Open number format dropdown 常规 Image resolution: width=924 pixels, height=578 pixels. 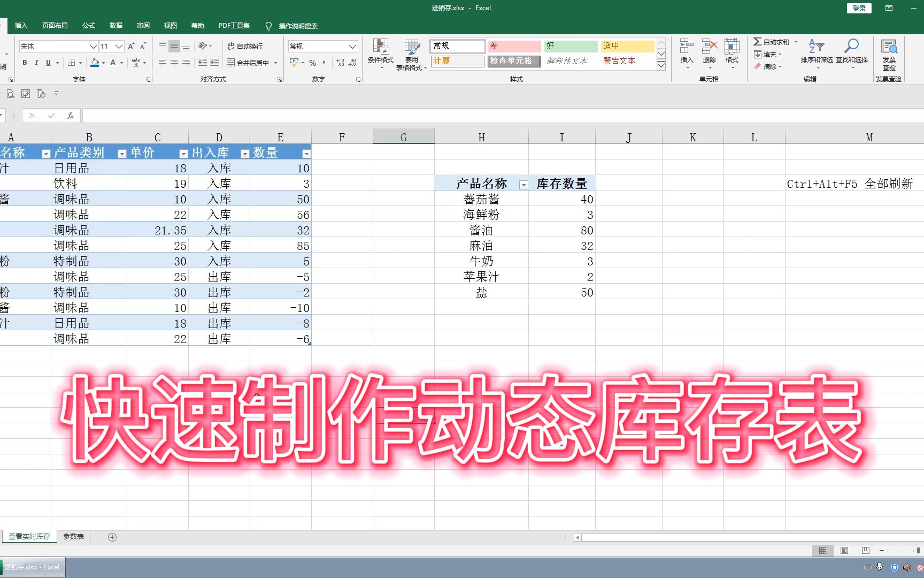click(352, 47)
